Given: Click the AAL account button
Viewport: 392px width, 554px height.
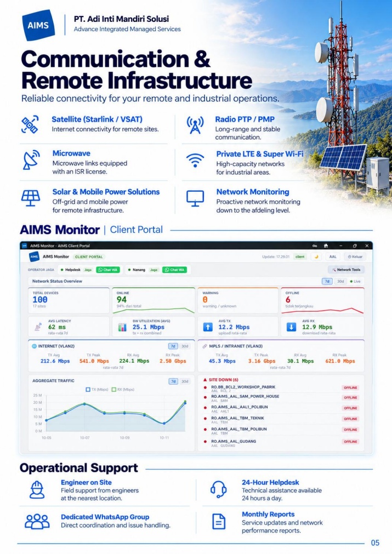Looking at the screenshot, I should (333, 257).
